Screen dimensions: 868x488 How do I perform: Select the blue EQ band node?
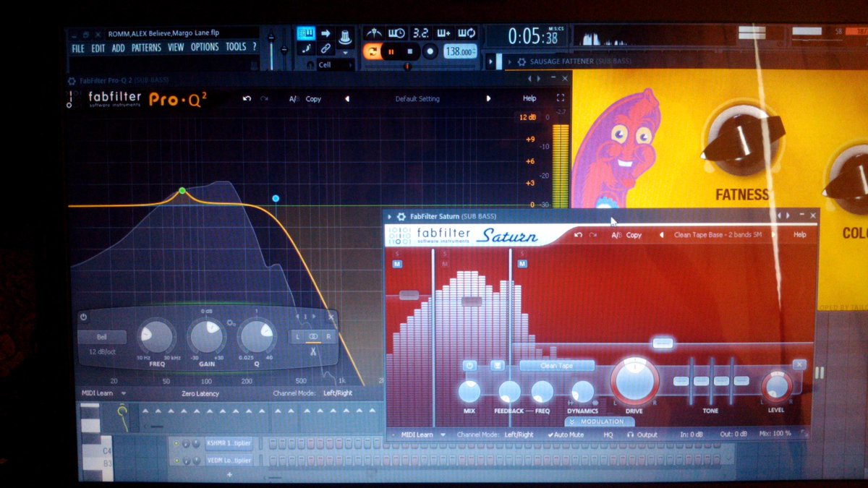tap(276, 198)
